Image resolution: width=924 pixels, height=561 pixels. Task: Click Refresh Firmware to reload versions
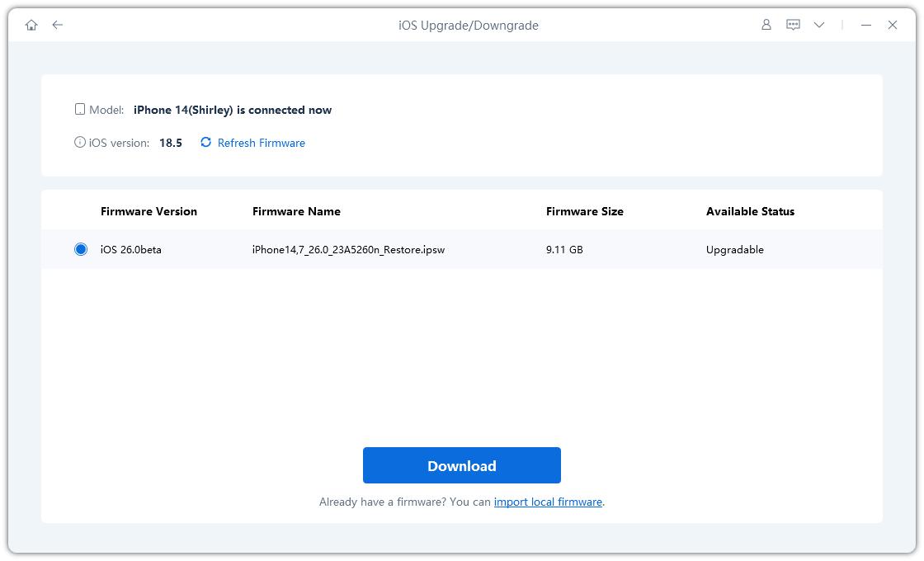[x=260, y=142]
